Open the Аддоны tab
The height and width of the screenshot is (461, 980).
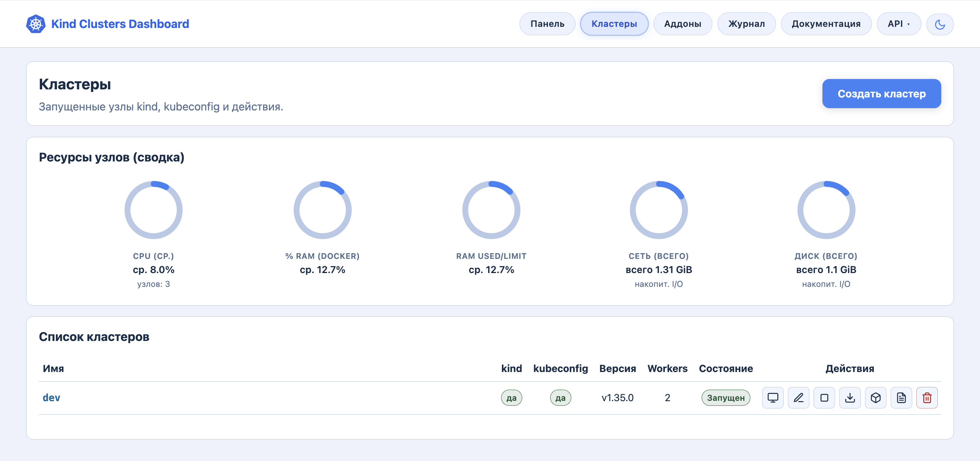tap(682, 24)
